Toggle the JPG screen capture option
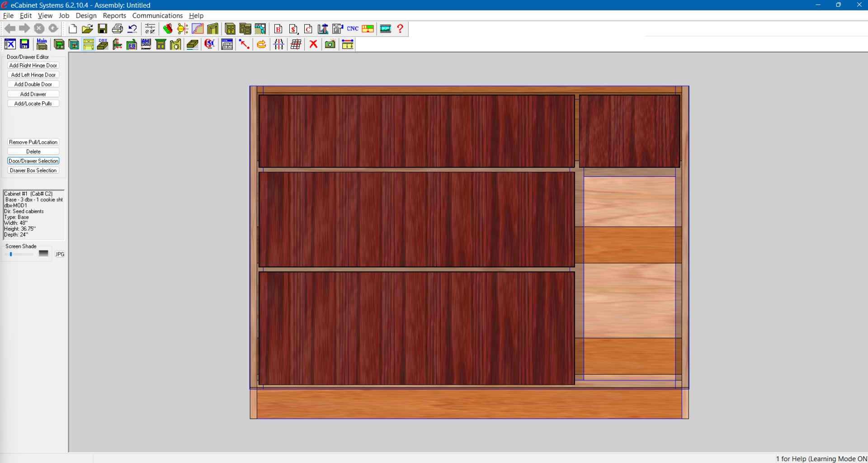This screenshot has width=868, height=463. coord(60,255)
